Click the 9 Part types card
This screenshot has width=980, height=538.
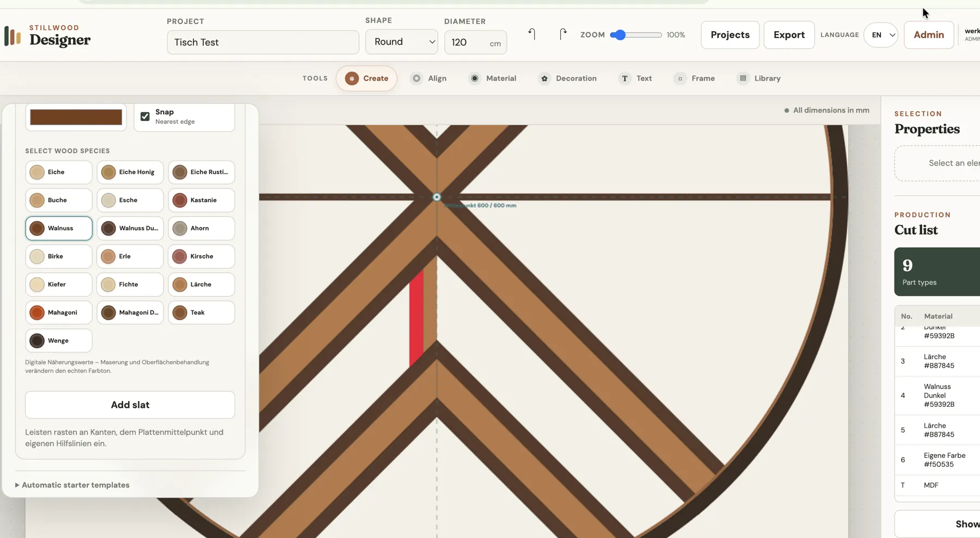click(x=937, y=272)
